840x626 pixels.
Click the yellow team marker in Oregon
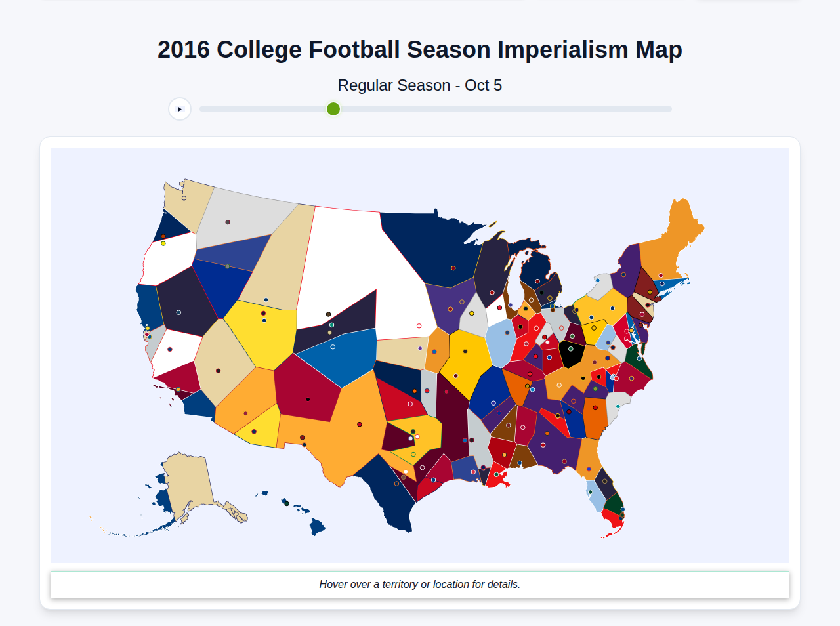(x=163, y=243)
